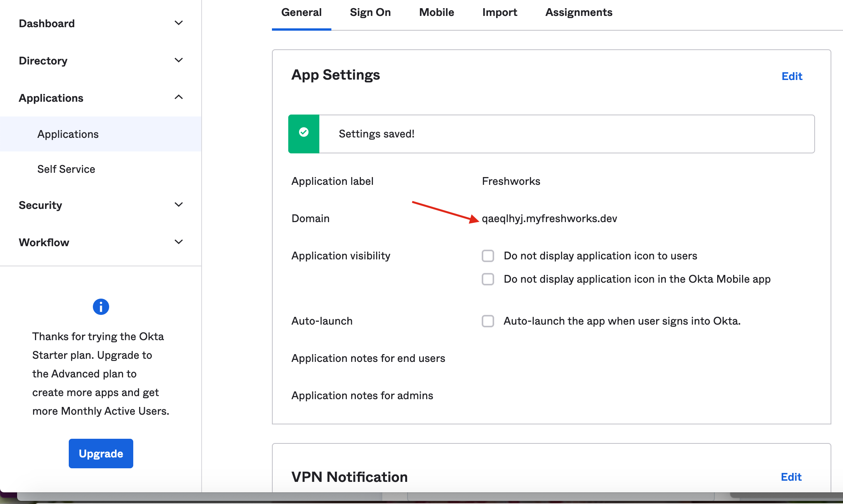
Task: Expand the Directory section chevron
Action: [x=179, y=60]
